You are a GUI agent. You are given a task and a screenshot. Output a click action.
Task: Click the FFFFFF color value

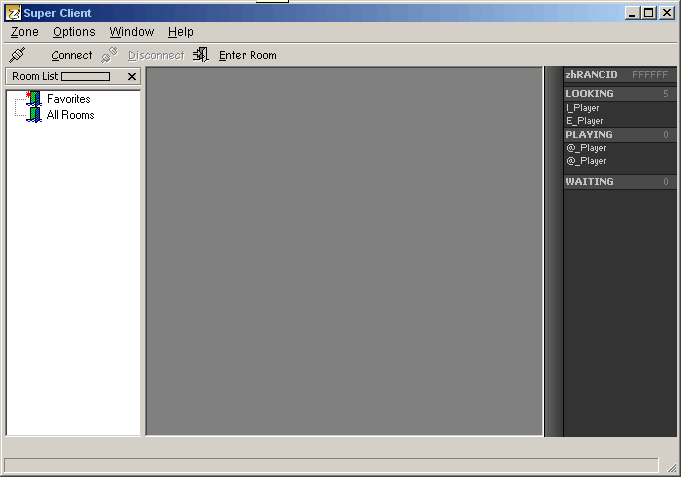point(650,75)
